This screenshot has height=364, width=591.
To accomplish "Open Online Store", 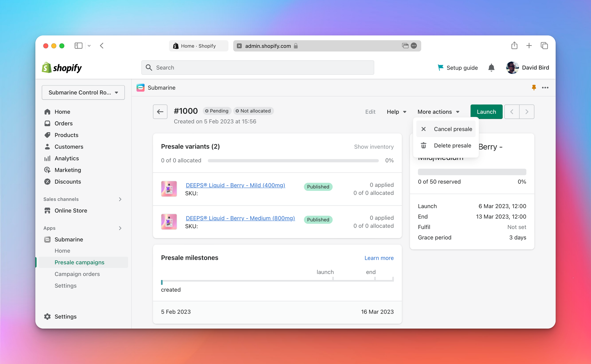I will [x=71, y=211].
